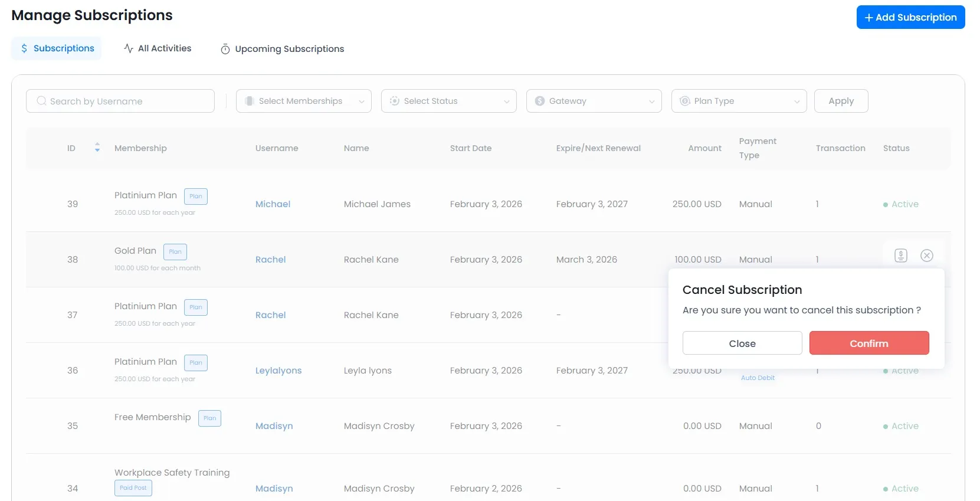Click the clock icon of Upcoming Subscriptions
The height and width of the screenshot is (501, 980).
pos(225,49)
